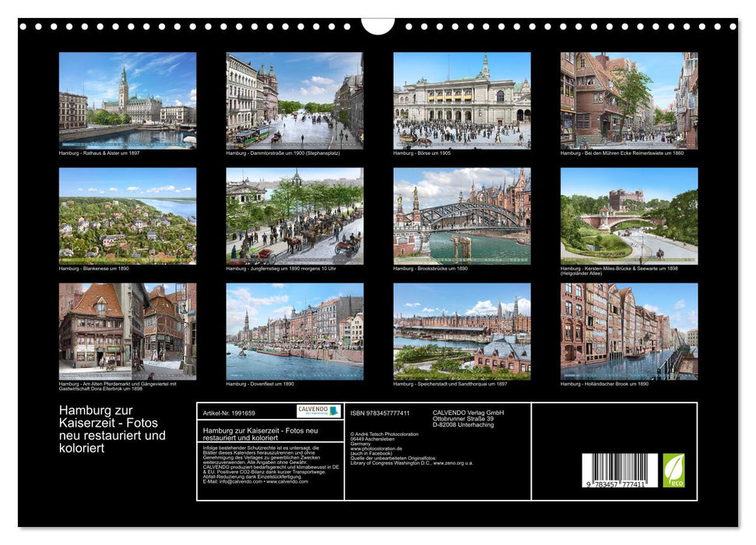This screenshot has height=545, width=756.
Task: Open the www.photocoloration.de link
Action: coord(375,448)
